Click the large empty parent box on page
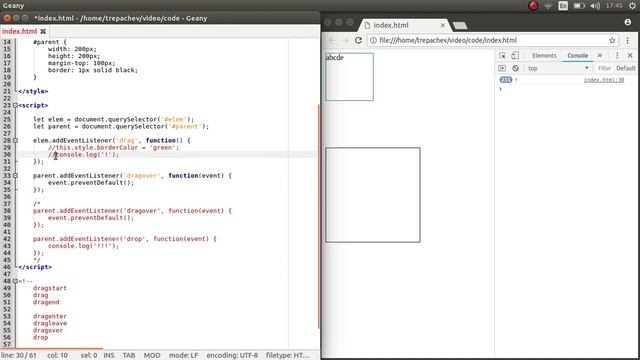 (373, 195)
